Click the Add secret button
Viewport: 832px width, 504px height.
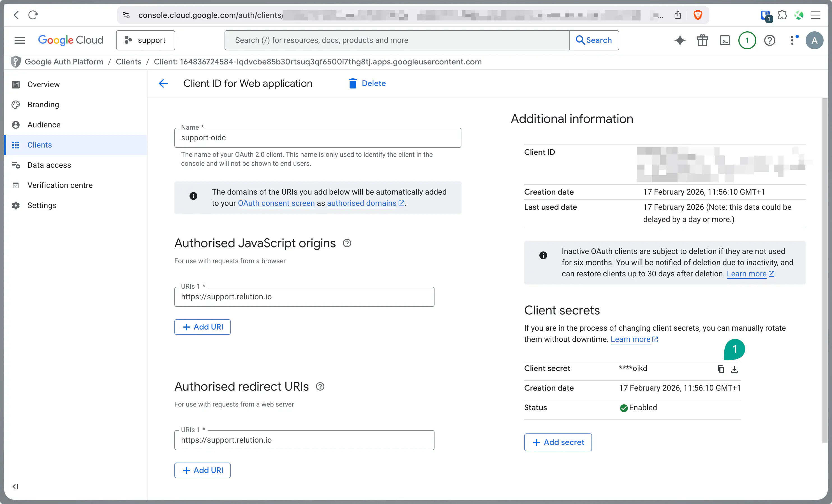pyautogui.click(x=558, y=442)
